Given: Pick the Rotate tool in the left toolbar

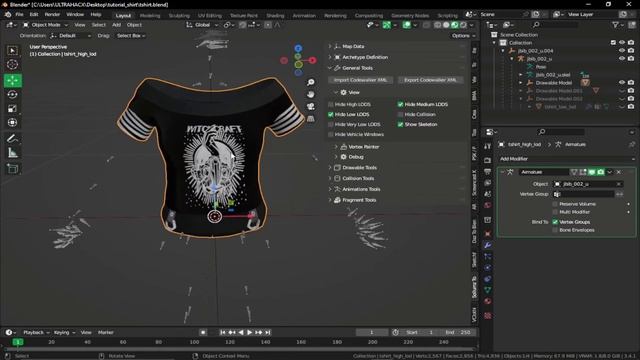Looking at the screenshot, I should [x=13, y=94].
